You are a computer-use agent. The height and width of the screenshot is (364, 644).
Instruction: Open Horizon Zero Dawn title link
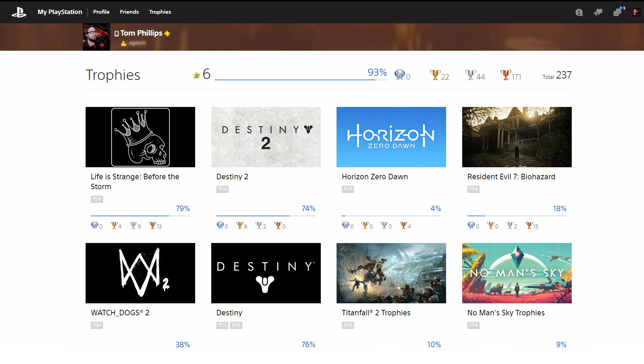[x=375, y=177]
